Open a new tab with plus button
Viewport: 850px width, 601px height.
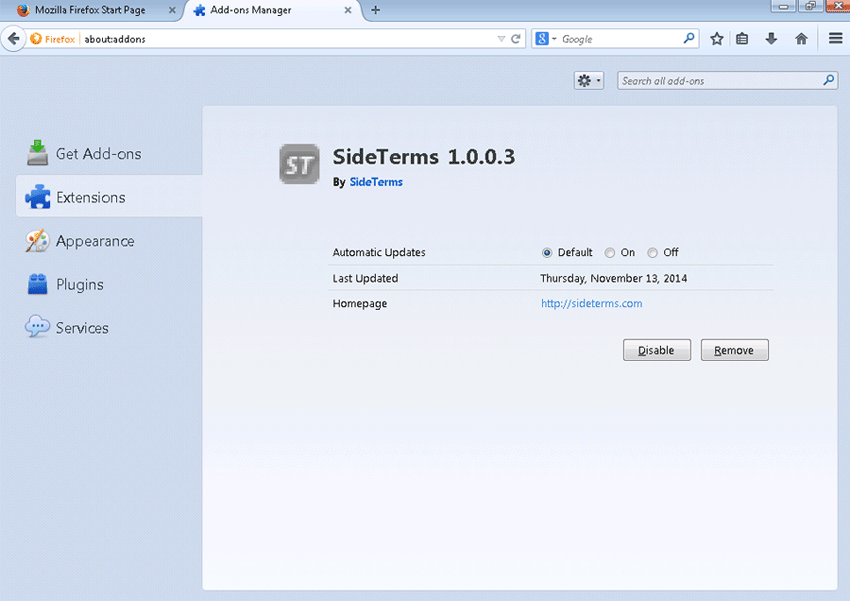coord(376,10)
